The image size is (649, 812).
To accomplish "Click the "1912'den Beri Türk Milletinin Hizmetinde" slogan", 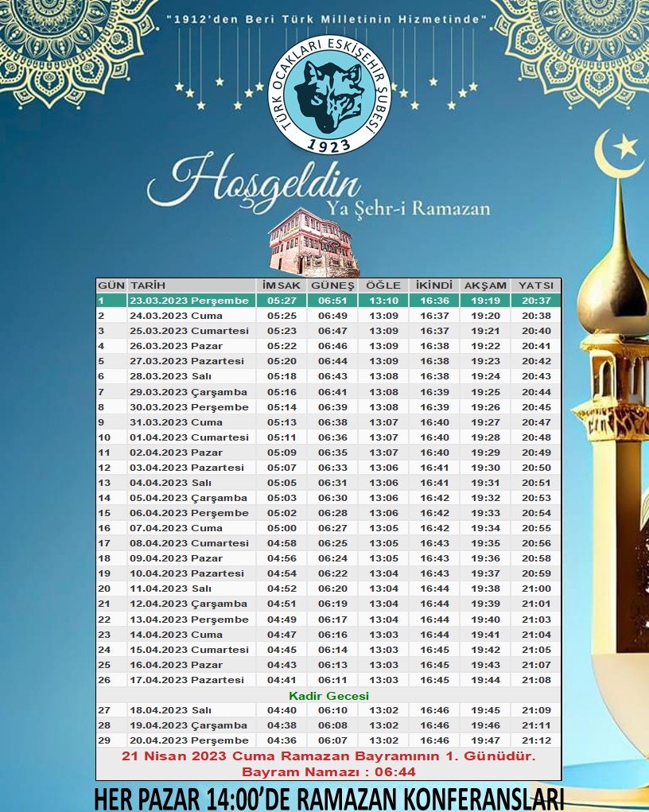I will pos(327,19).
